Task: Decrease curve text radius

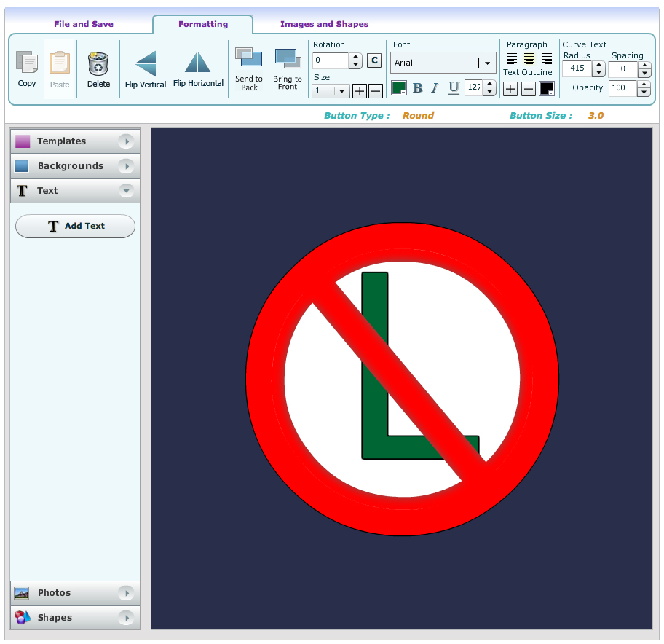Action: click(598, 72)
